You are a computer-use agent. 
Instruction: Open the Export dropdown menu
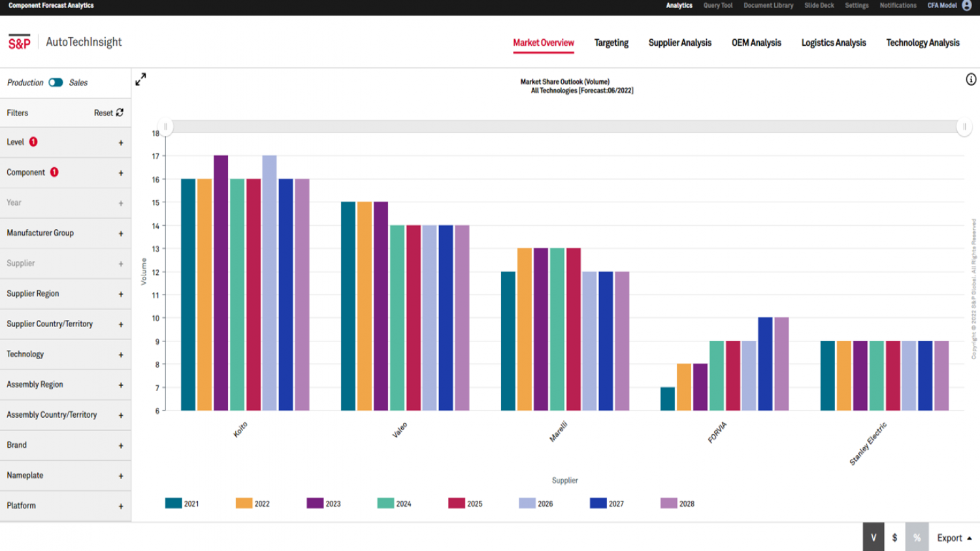(x=954, y=538)
